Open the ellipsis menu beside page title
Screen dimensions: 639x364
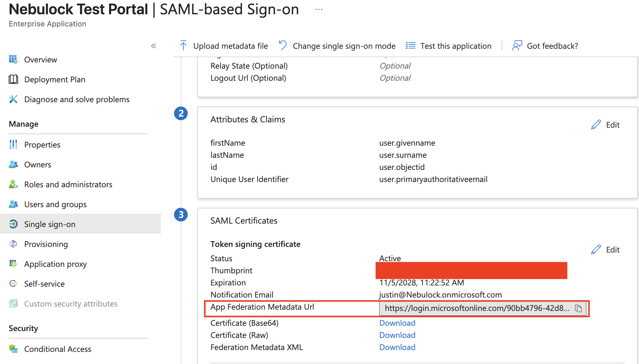(x=319, y=10)
